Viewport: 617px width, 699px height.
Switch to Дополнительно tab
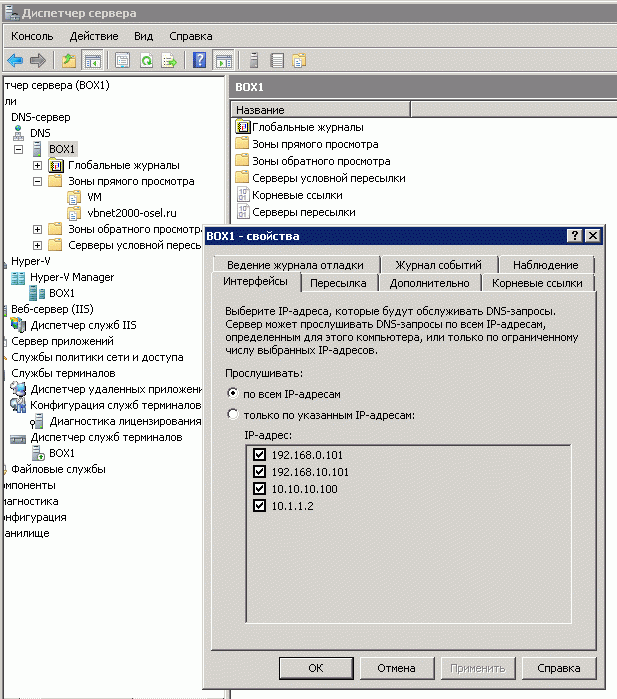429,283
